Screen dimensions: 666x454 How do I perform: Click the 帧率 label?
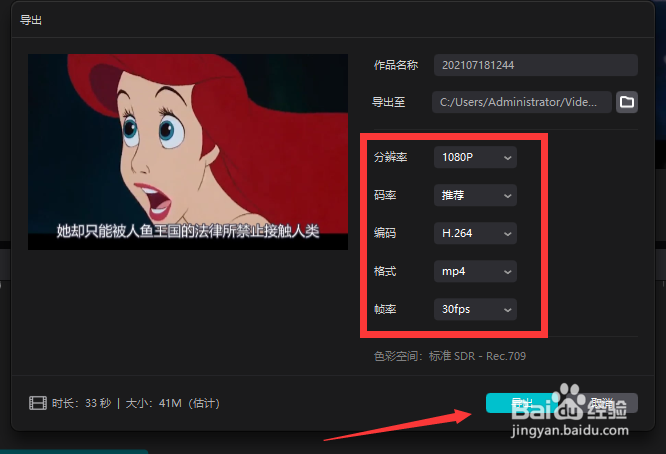click(x=385, y=309)
